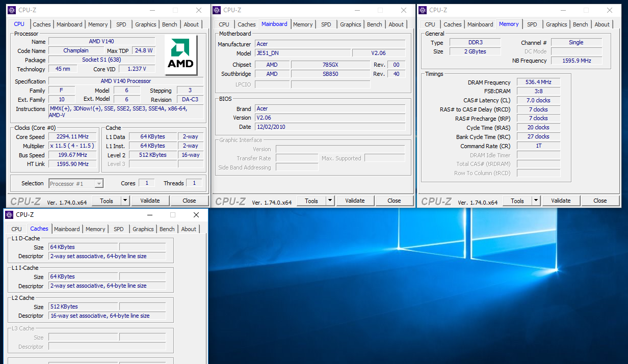Click CPU-Z app icon in Memory window title bar
628x364 pixels.
pos(423,10)
